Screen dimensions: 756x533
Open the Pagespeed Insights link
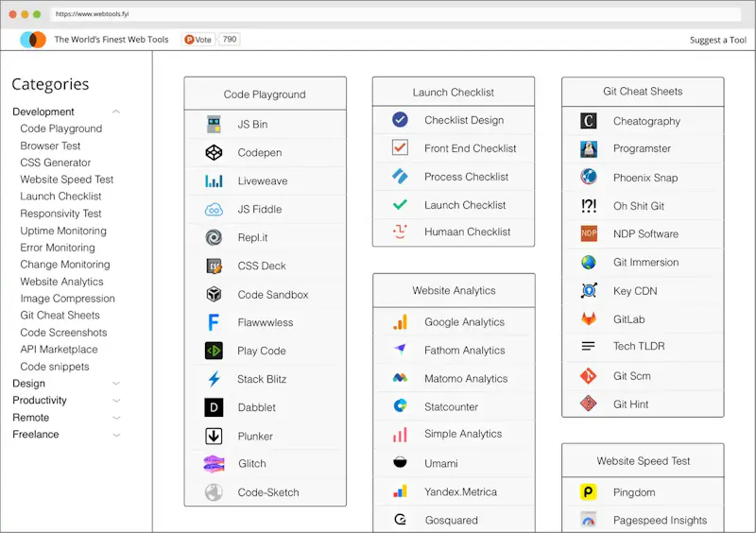(660, 520)
